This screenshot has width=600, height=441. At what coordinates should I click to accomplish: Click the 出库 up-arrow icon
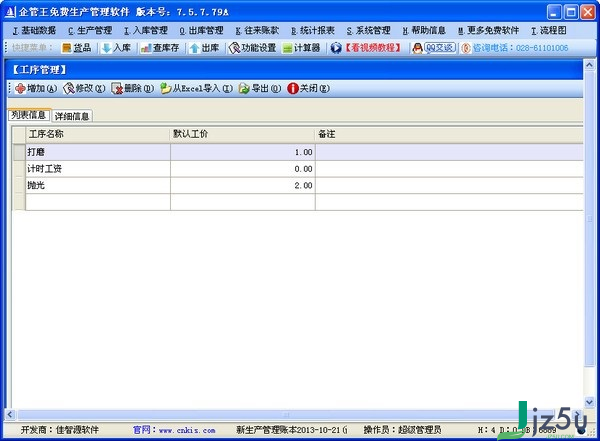point(194,48)
